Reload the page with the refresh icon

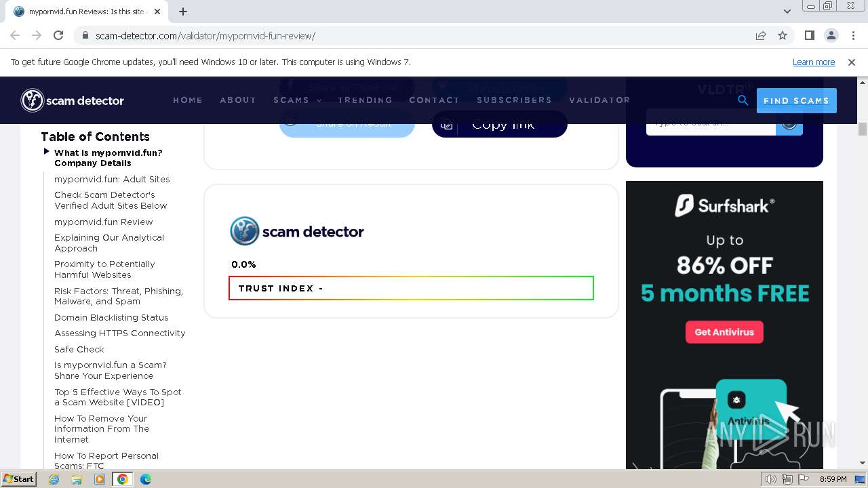58,35
